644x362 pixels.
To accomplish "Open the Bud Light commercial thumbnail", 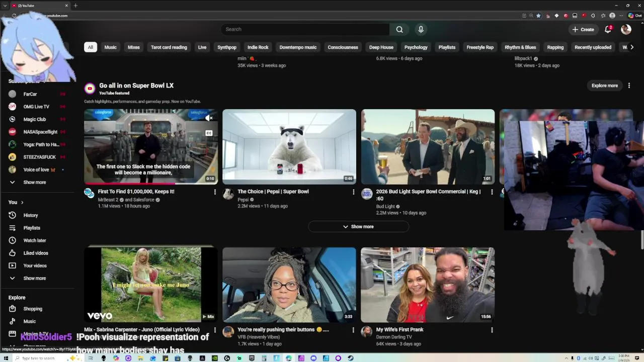I will pyautogui.click(x=428, y=146).
